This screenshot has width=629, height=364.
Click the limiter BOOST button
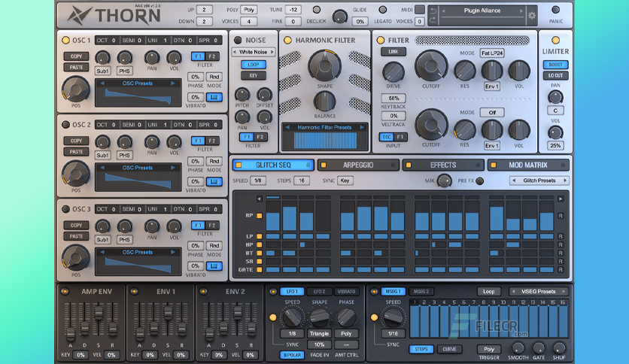[555, 65]
